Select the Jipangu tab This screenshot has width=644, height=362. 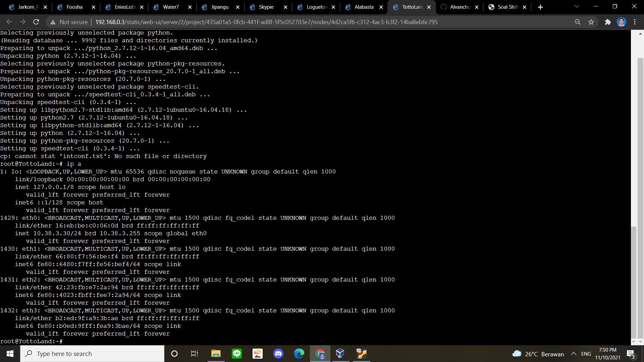(x=219, y=7)
